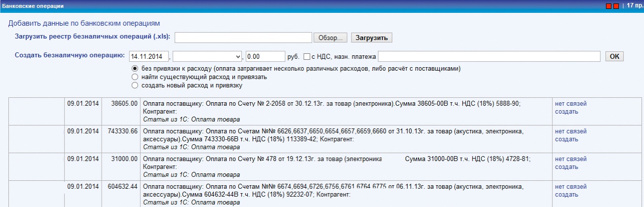
Task: Open нет связей for the 38605.00 row
Action: (x=570, y=104)
